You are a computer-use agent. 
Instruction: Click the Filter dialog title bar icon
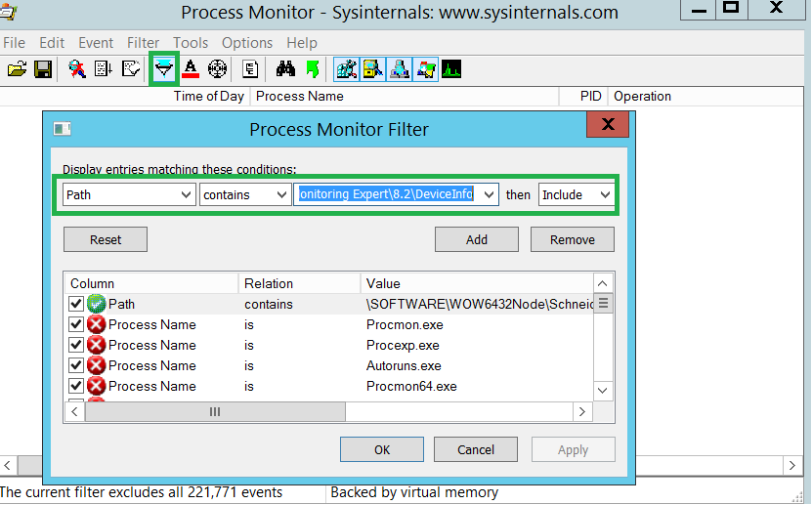(x=63, y=128)
